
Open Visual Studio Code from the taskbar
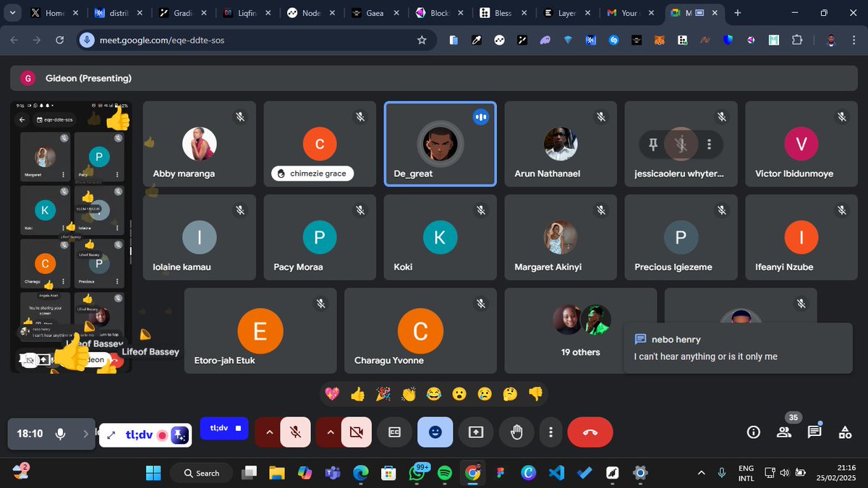click(556, 473)
